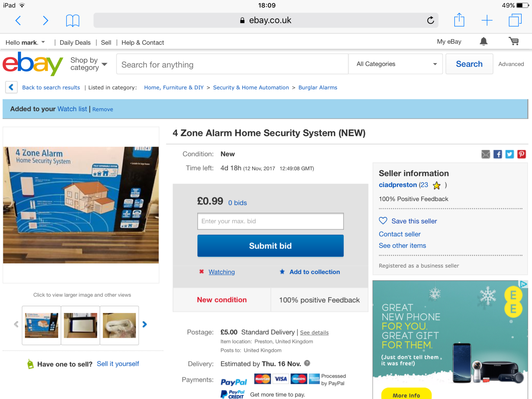This screenshot has height=399, width=532.
Task: Click the Submit bid button
Action: click(x=270, y=246)
